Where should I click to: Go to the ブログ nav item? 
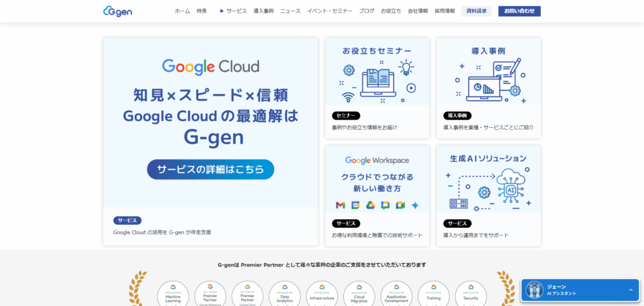[367, 11]
